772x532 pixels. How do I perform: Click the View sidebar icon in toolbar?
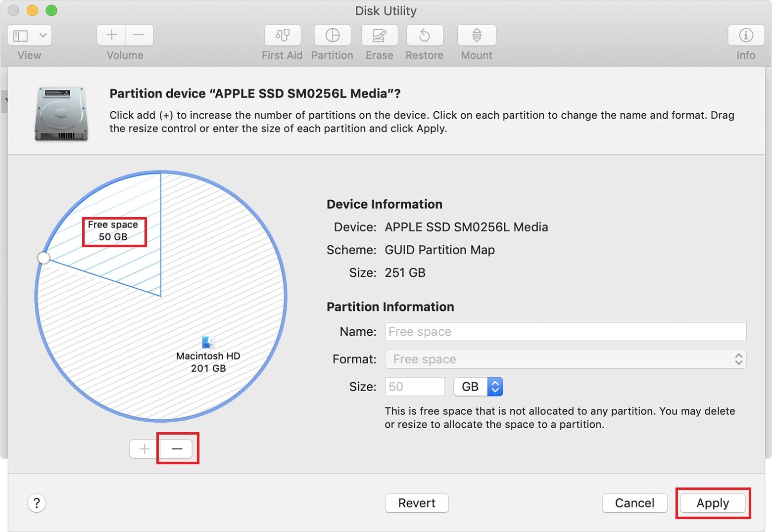[x=21, y=36]
